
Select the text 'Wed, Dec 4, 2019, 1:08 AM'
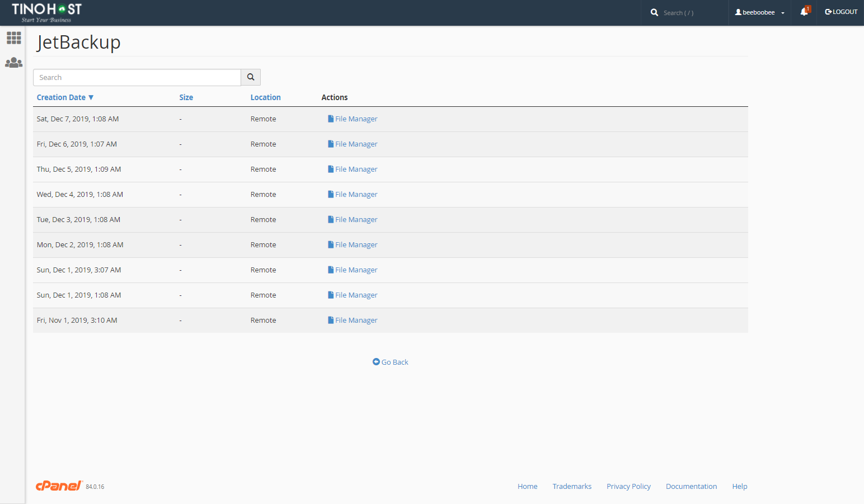click(80, 194)
